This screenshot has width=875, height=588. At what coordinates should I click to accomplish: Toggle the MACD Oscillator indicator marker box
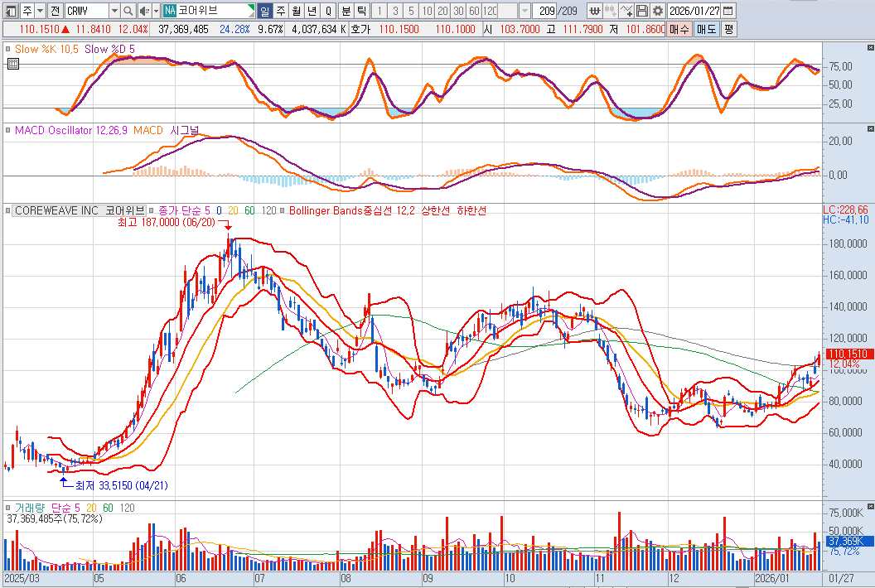pos(8,130)
